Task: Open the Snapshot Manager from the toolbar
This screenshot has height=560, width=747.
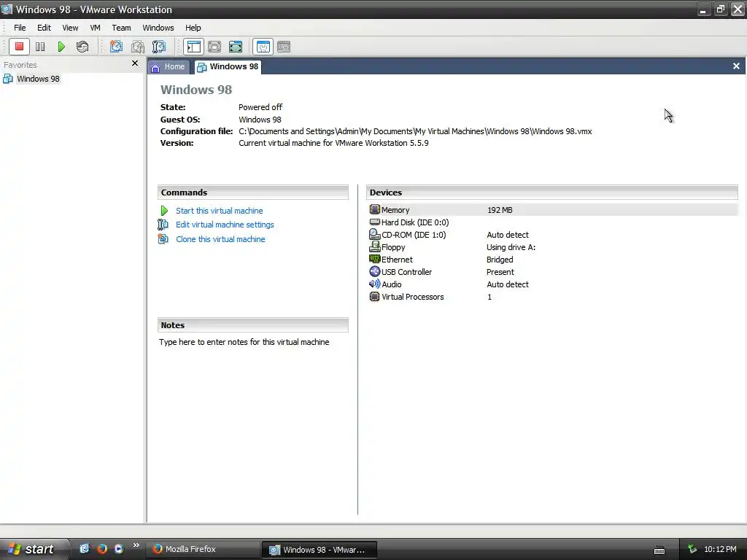Action: (x=158, y=47)
